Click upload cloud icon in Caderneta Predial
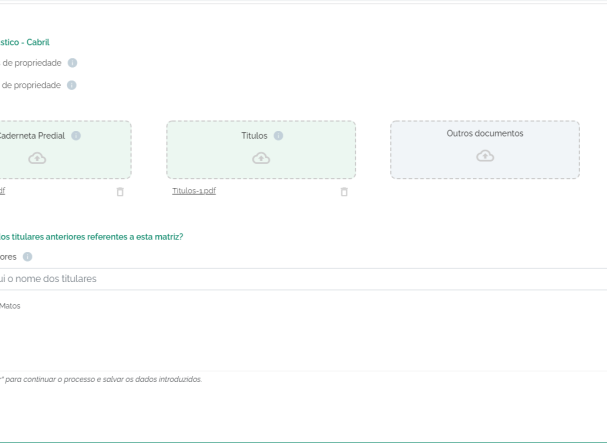Image resolution: width=607 pixels, height=443 pixels. (37, 158)
